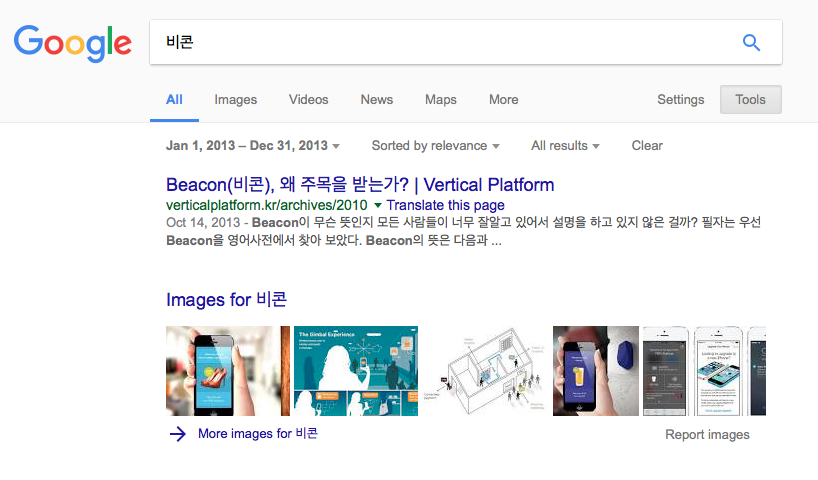Click the blue search magnifier icon
The width and height of the screenshot is (818, 480).
[x=751, y=42]
